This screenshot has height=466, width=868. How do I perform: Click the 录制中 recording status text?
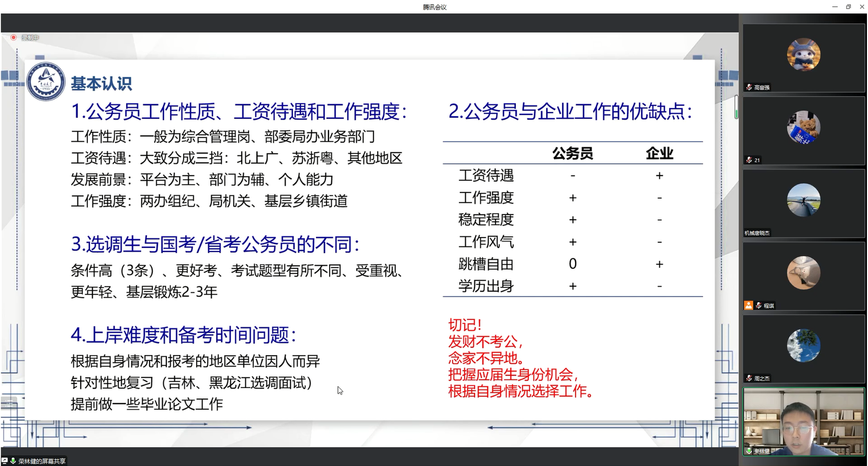pos(30,38)
